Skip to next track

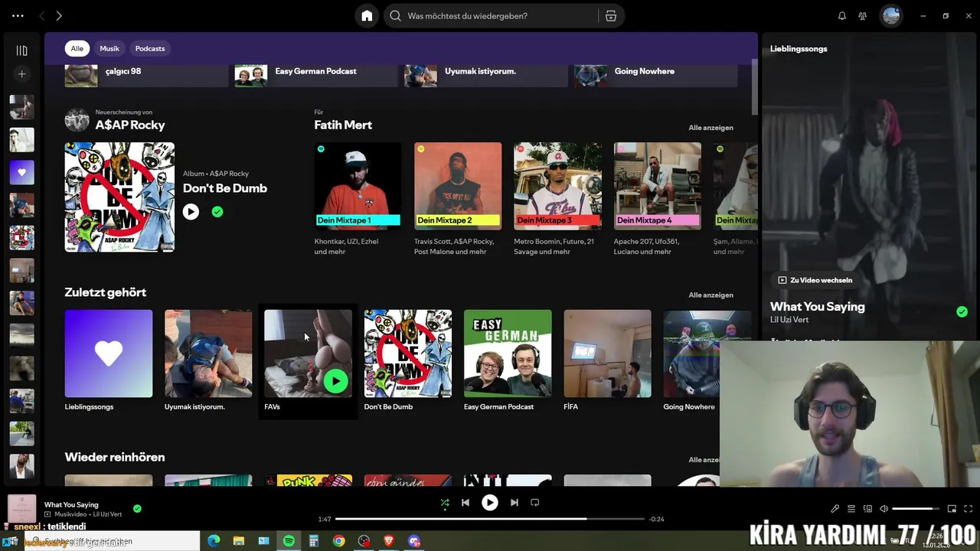click(x=514, y=503)
